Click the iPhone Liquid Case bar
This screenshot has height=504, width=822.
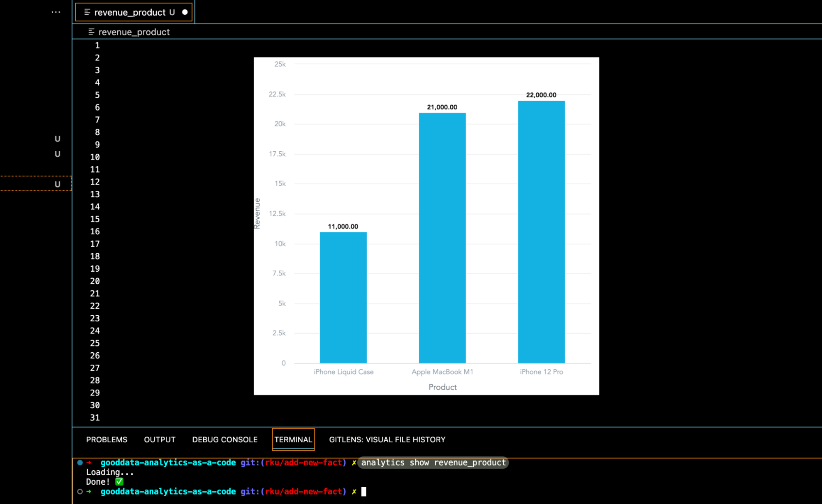[x=343, y=298]
